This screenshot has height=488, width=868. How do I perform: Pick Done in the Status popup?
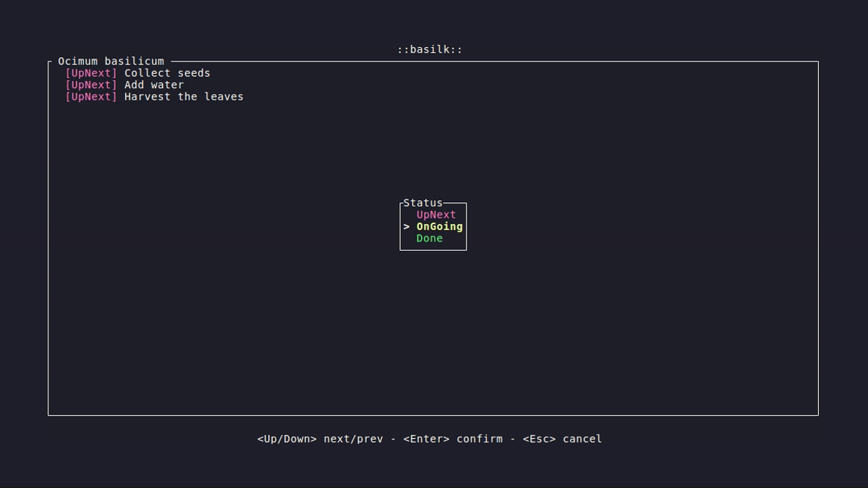click(x=429, y=239)
